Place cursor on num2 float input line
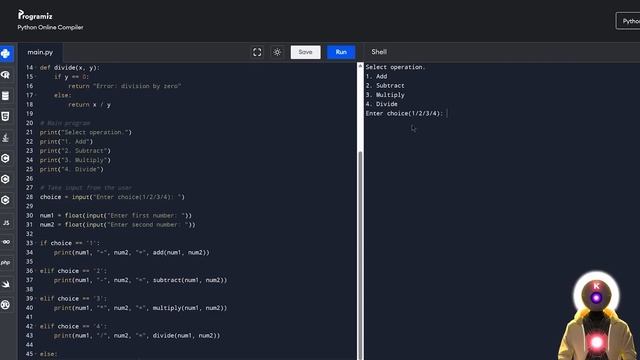640x360 pixels. click(x=118, y=225)
